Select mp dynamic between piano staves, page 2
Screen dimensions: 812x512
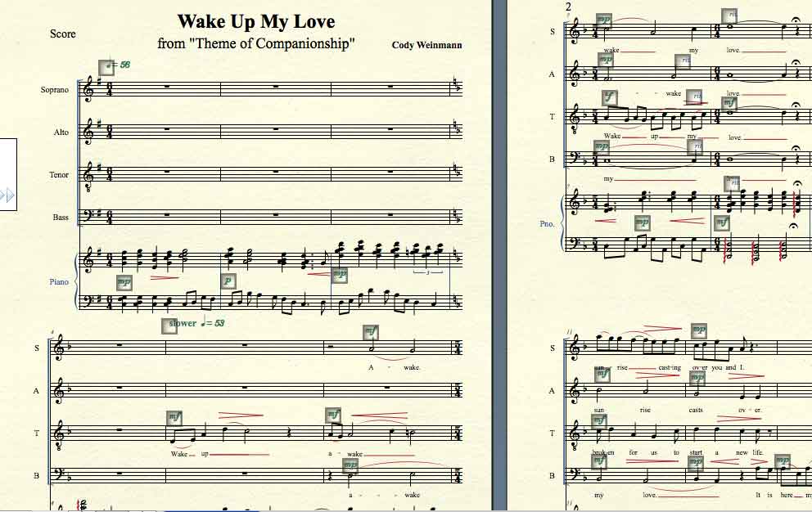(642, 223)
